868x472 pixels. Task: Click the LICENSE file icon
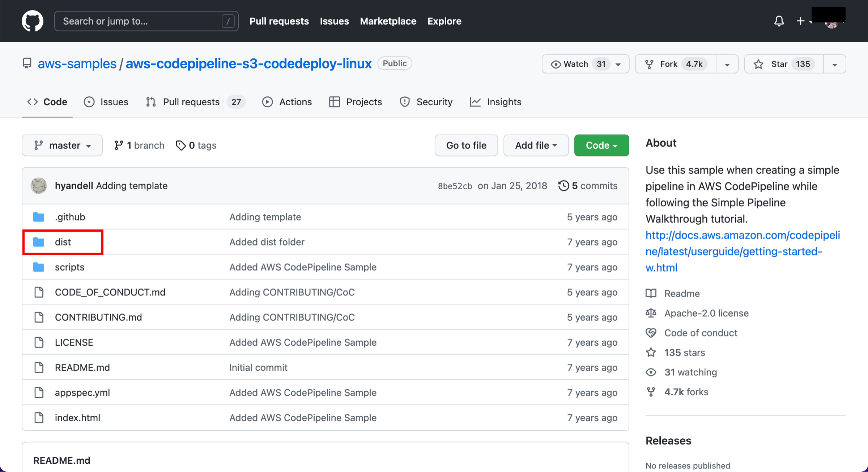(x=39, y=342)
